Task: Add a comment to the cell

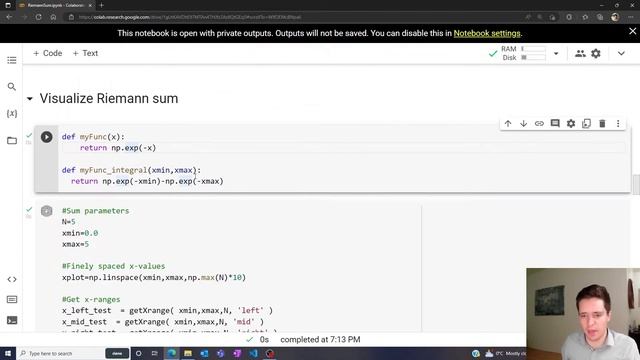Action: (x=555, y=123)
